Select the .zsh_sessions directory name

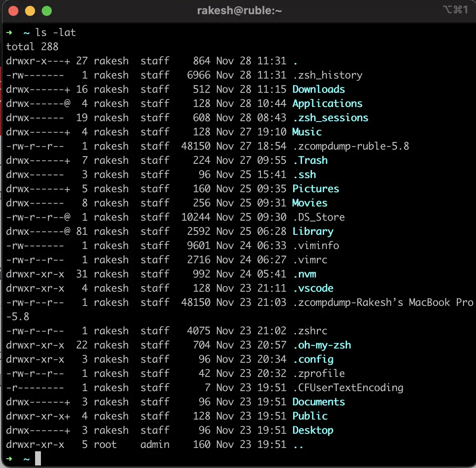330,118
